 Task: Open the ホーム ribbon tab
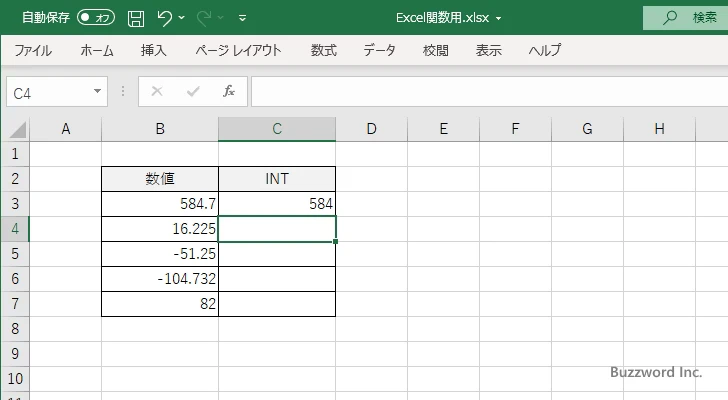point(97,50)
